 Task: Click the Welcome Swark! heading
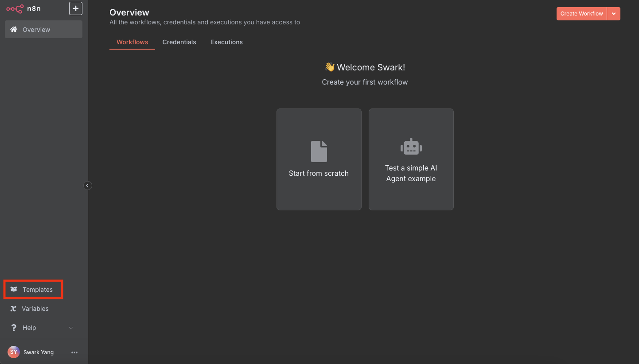click(365, 67)
